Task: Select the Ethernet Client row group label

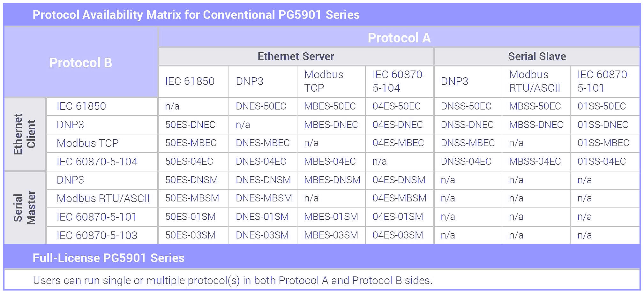Action: (25, 134)
